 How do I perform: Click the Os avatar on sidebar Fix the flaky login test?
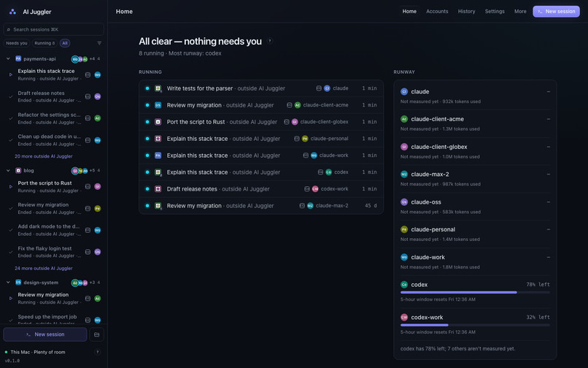[98, 252]
